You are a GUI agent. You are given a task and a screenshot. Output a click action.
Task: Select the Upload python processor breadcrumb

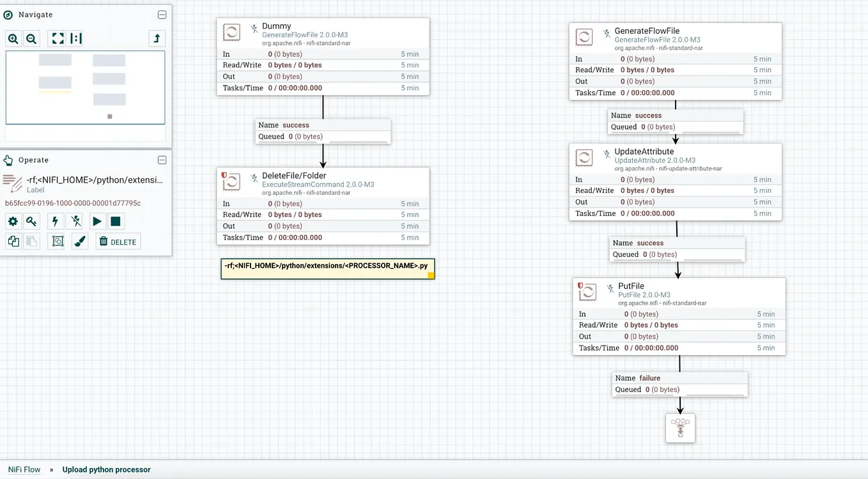tap(106, 469)
